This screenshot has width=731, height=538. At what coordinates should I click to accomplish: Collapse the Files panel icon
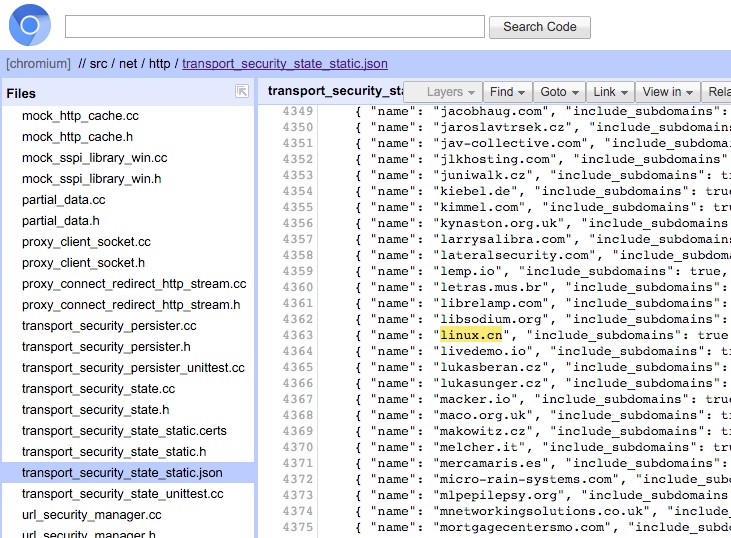tap(241, 92)
